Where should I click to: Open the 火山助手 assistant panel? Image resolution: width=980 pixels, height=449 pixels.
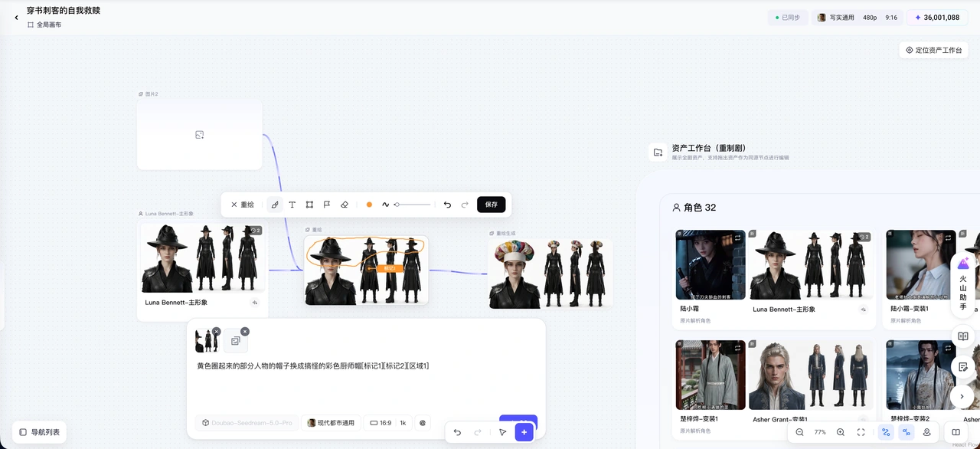click(963, 285)
